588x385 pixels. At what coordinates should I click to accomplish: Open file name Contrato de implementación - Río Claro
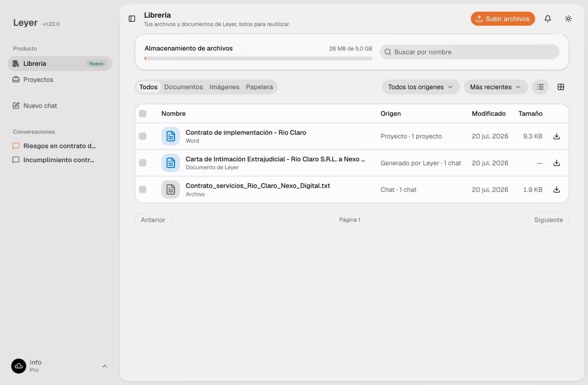click(x=246, y=132)
